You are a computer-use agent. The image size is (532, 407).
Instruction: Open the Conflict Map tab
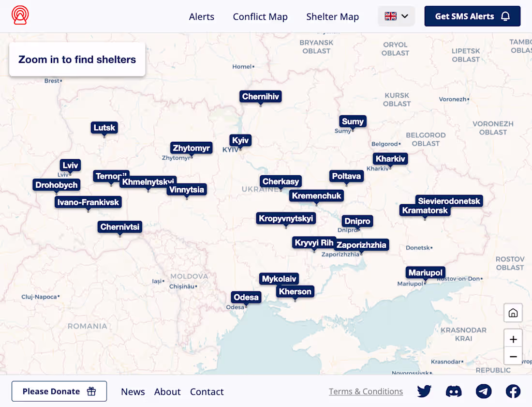260,16
